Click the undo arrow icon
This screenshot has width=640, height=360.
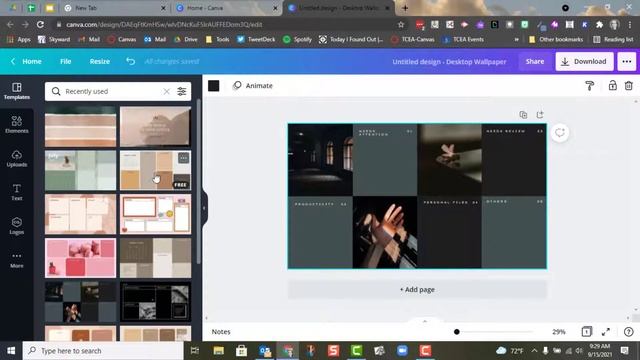[x=130, y=61]
